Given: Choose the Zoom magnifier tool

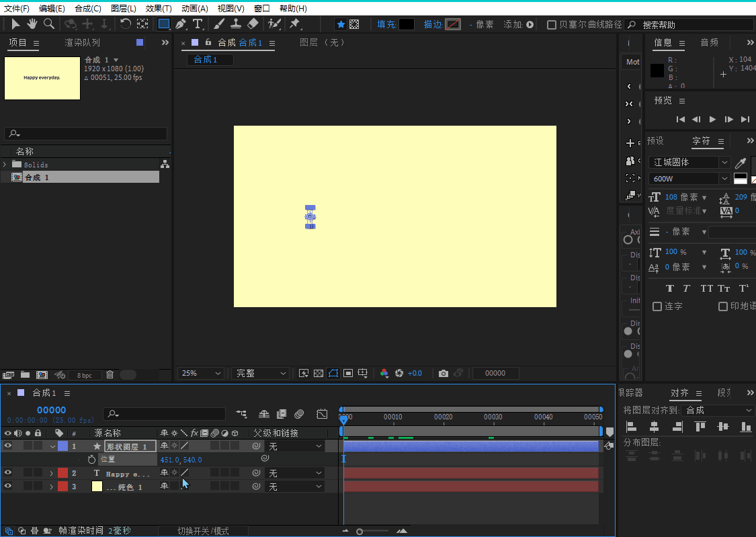Looking at the screenshot, I should [x=48, y=24].
